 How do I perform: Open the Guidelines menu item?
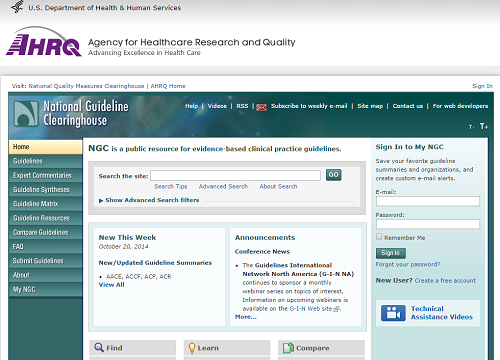45,161
